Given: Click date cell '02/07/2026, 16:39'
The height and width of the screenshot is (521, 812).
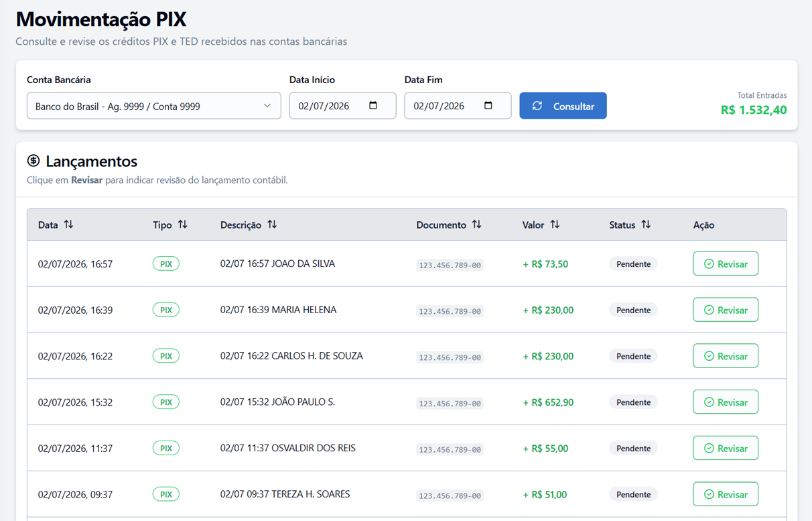Looking at the screenshot, I should click(75, 310).
